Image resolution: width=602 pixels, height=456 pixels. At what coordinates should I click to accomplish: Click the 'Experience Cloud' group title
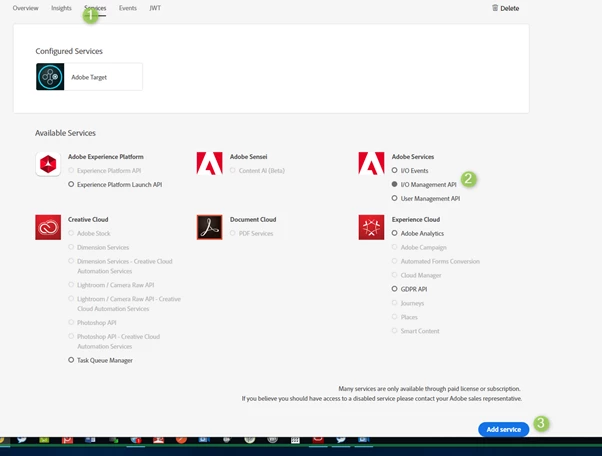coord(416,220)
